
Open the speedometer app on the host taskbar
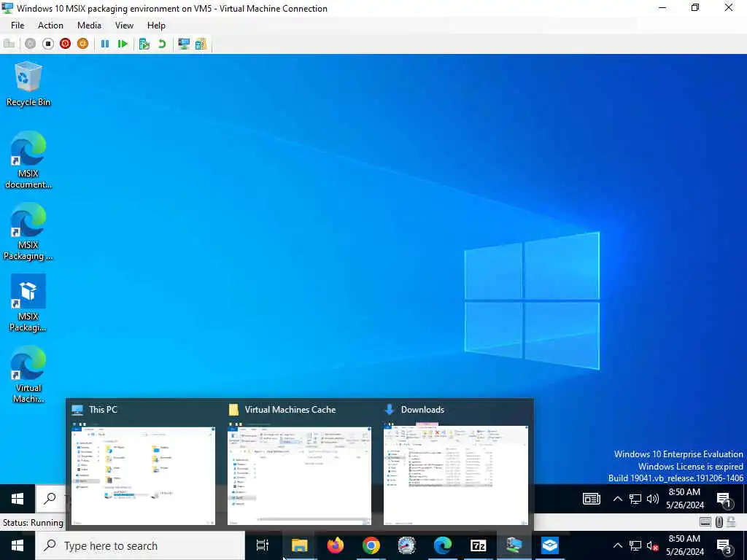[x=407, y=545]
